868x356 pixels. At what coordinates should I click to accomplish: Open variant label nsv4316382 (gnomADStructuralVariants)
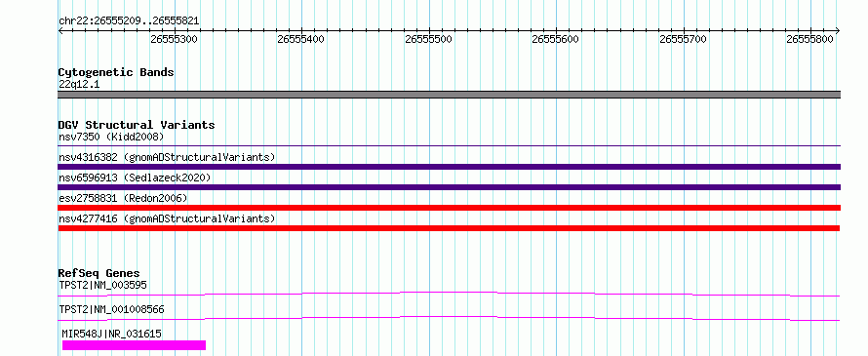[167, 157]
